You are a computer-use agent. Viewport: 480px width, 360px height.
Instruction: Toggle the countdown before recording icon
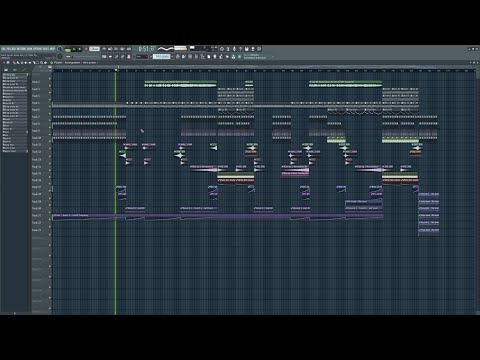click(116, 49)
